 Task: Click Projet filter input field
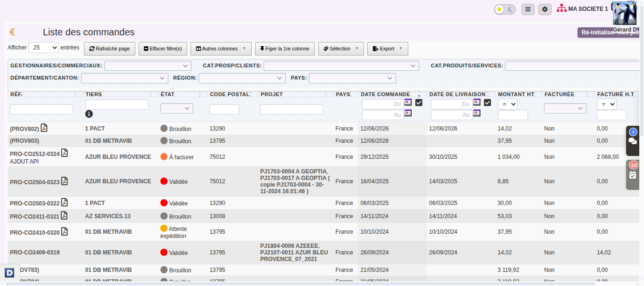292,109
